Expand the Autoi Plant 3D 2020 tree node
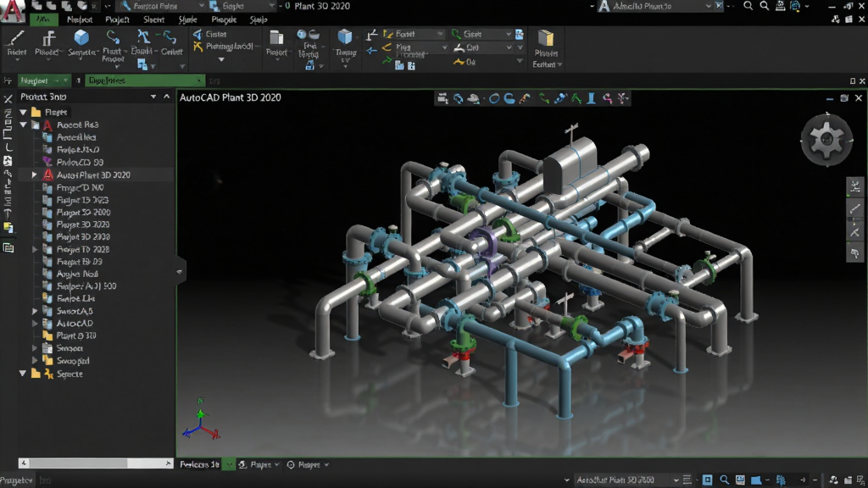Image resolution: width=868 pixels, height=488 pixels. pyautogui.click(x=34, y=175)
